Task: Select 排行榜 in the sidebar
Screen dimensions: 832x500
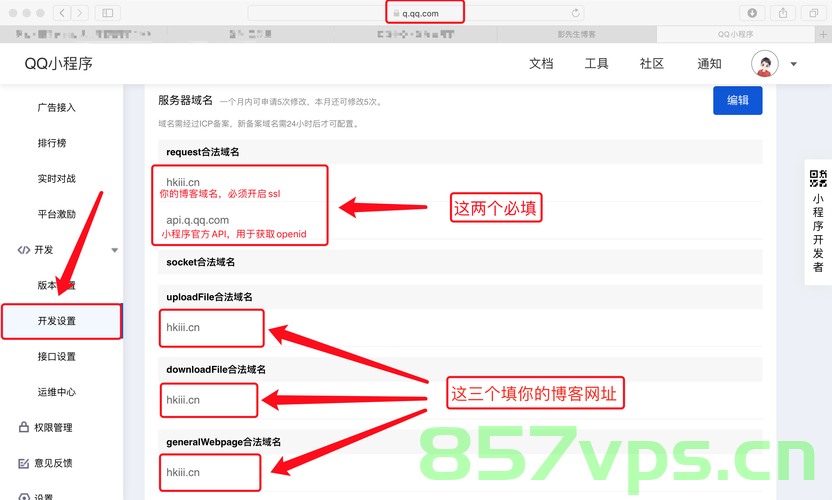Action: point(52,143)
